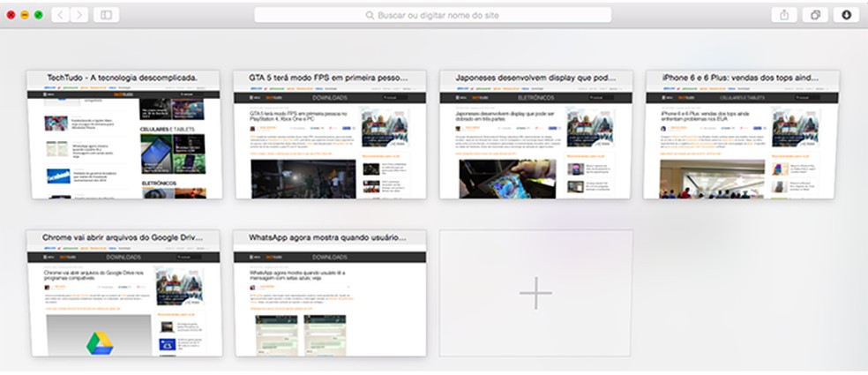Screen dimensions: 868x375
Task: Open the iPhone 6 e 6 Plus tab
Action: [740, 134]
